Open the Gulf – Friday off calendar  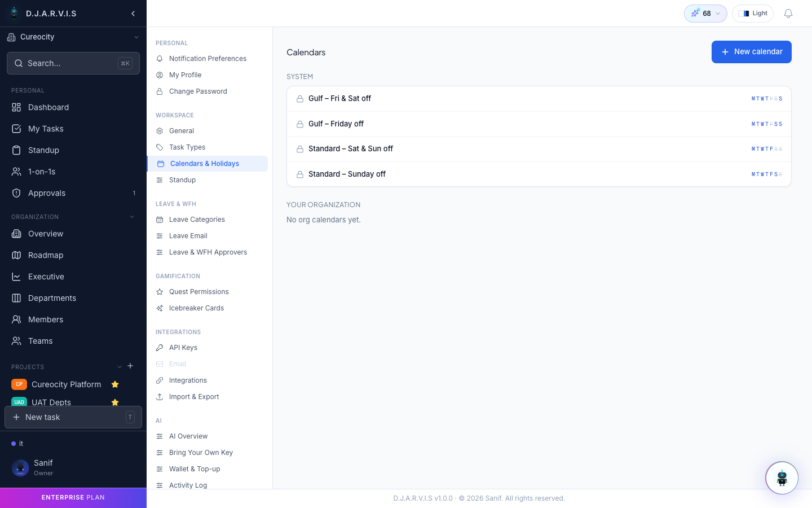point(539,124)
